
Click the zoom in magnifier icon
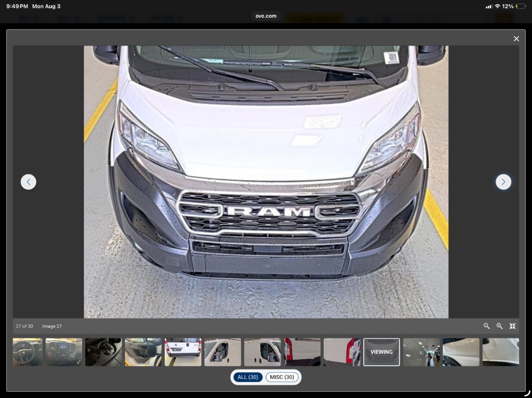[x=499, y=326]
